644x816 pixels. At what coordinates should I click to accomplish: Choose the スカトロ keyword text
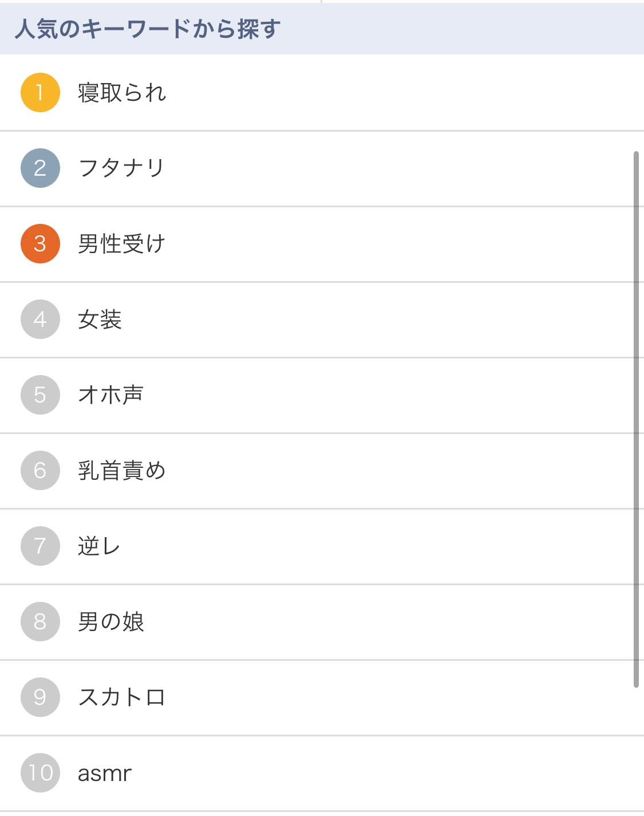coord(121,697)
